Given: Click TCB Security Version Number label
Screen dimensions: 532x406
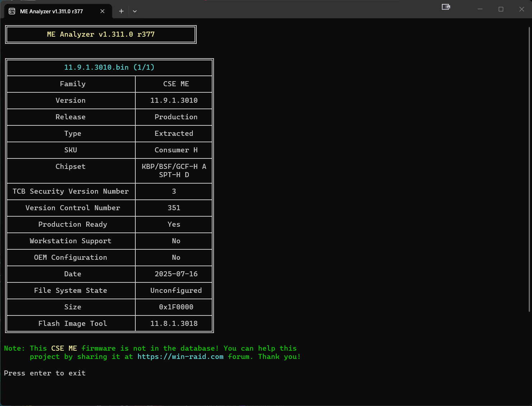Looking at the screenshot, I should [70, 192].
